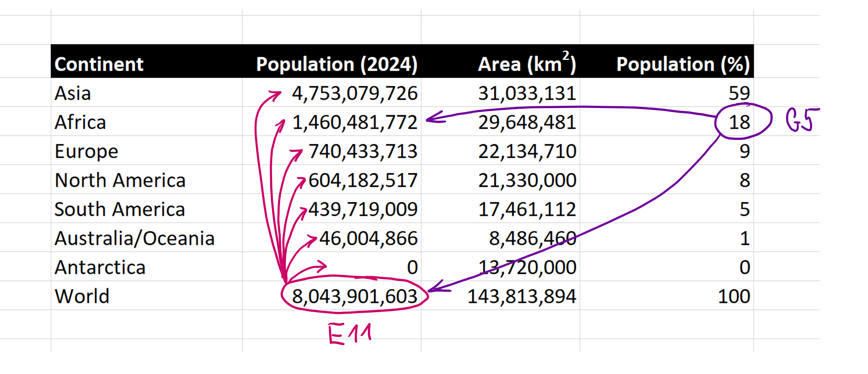Select the Continent header cell
The width and height of the screenshot is (868, 374).
99,64
